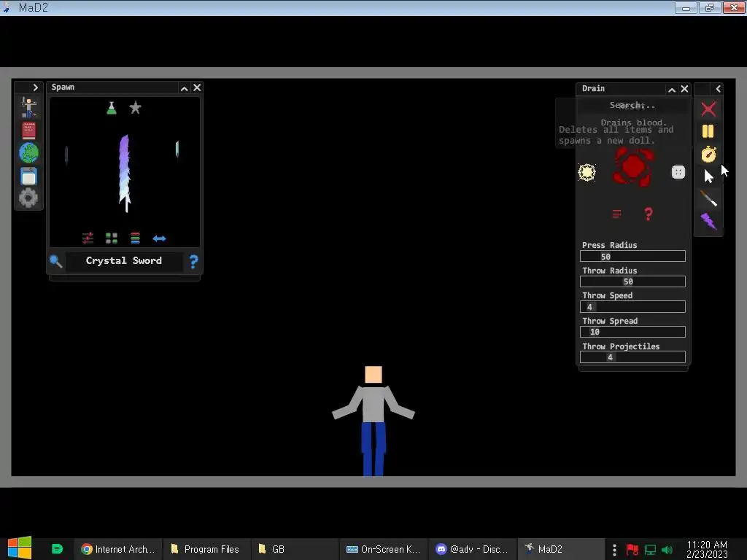Click the network monitor tray icon
This screenshot has height=560, width=747.
[650, 550]
